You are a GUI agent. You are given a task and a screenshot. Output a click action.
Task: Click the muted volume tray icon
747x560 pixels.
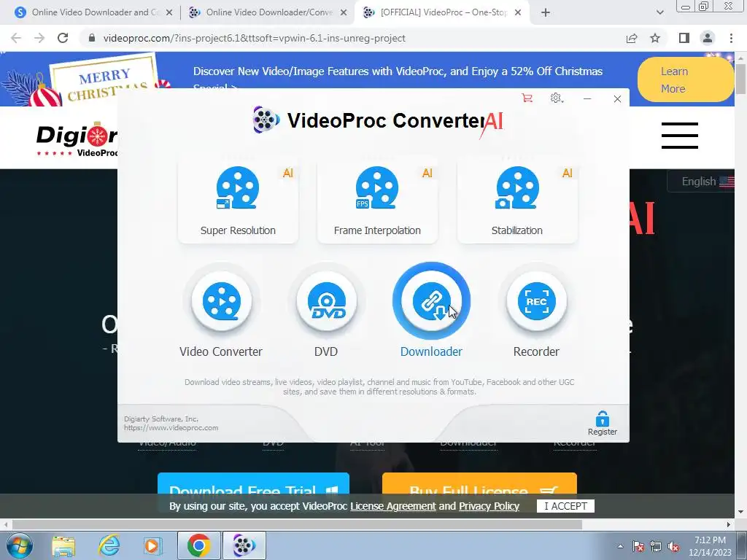coord(673,547)
